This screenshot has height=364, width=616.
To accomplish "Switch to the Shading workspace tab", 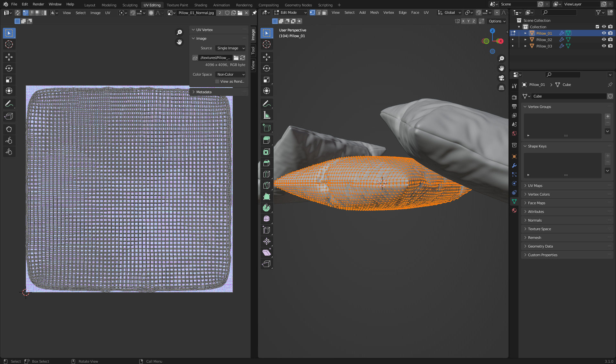I will coord(201,5).
